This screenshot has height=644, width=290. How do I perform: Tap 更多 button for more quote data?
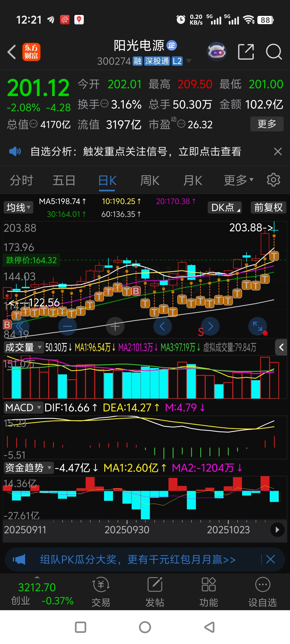pyautogui.click(x=267, y=124)
